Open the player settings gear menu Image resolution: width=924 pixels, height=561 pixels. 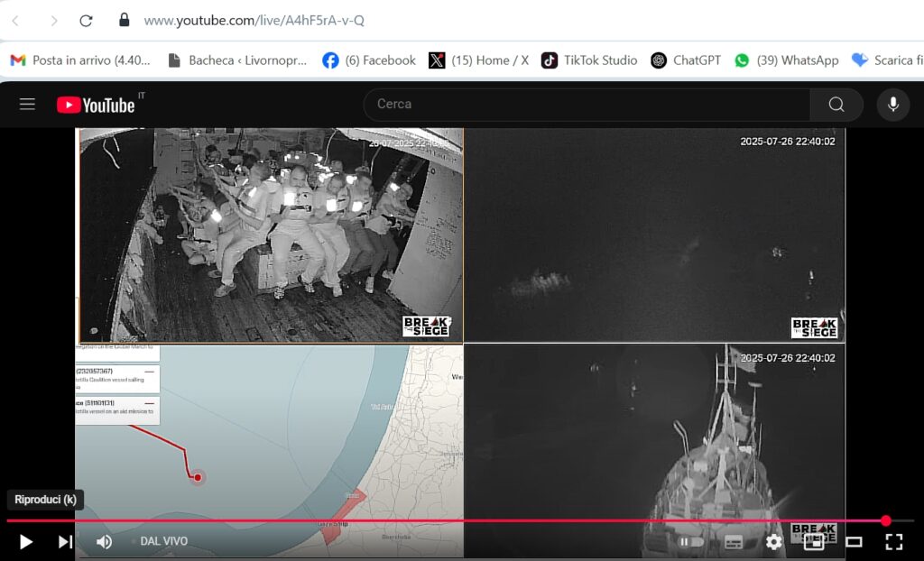(x=773, y=542)
